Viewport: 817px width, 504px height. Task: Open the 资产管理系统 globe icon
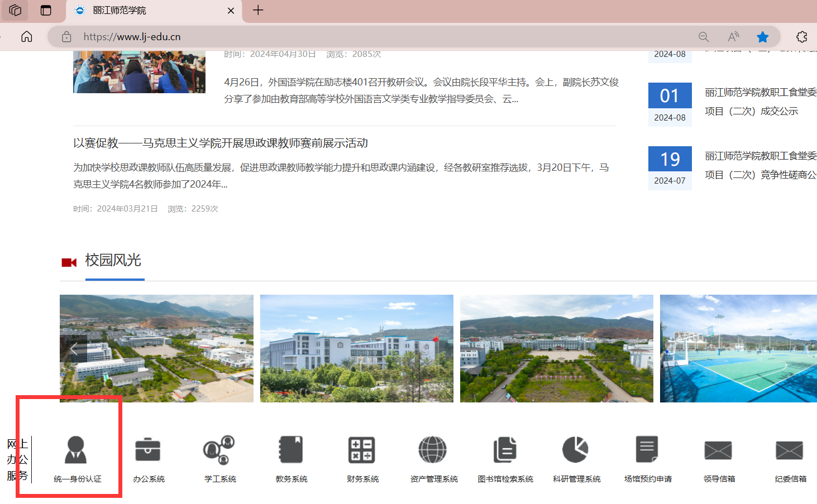(433, 450)
